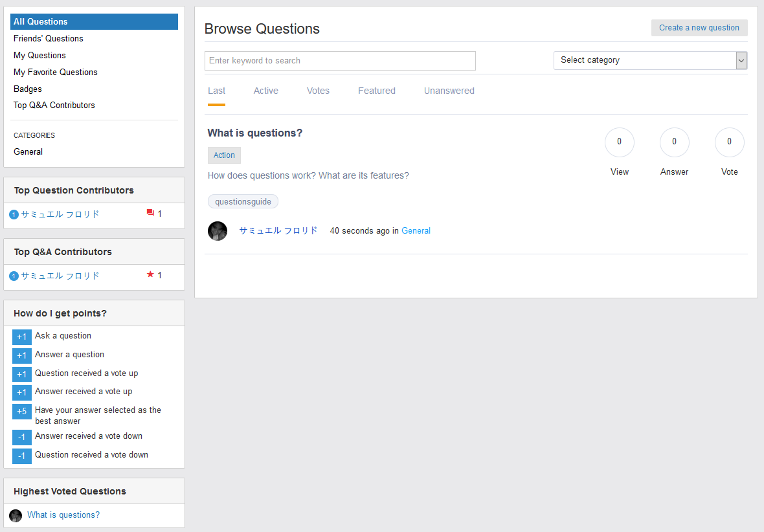764x532 pixels.
Task: Open the Select category dropdown
Action: (651, 60)
